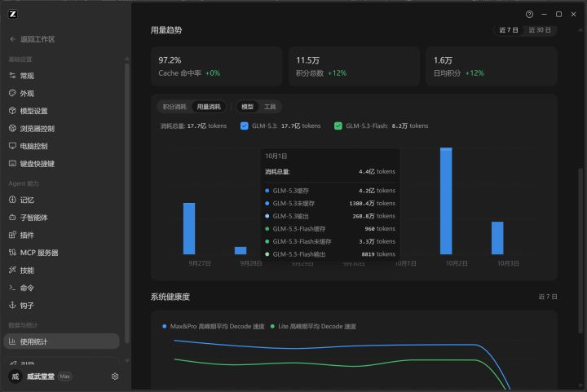The width and height of the screenshot is (587, 392).
Task: Open 模型设置 page label
Action: (x=33, y=111)
